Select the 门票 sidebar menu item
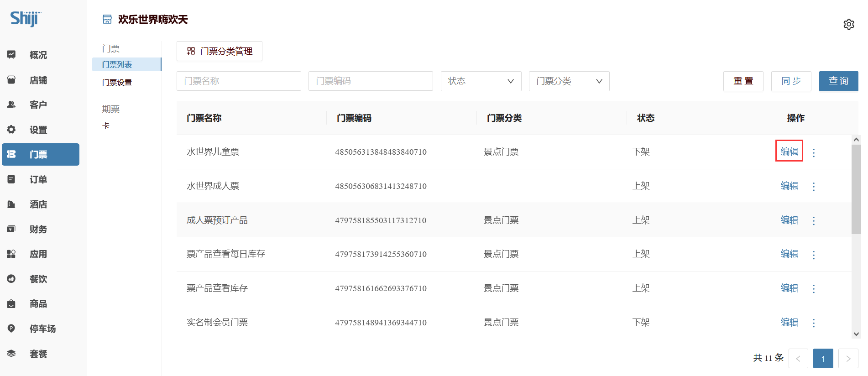The image size is (868, 376). pyautogui.click(x=40, y=154)
